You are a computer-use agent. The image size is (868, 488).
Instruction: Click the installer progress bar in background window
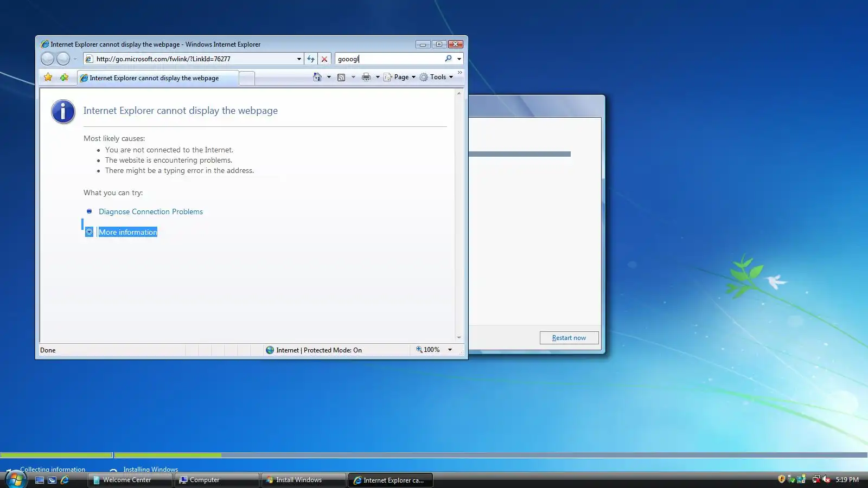pyautogui.click(x=520, y=154)
